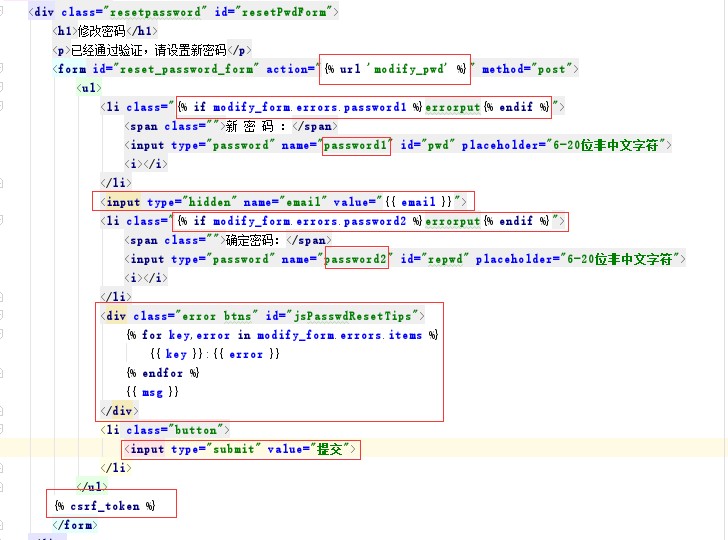
Task: Select the h1 heading 修改密码
Action: click(101, 31)
